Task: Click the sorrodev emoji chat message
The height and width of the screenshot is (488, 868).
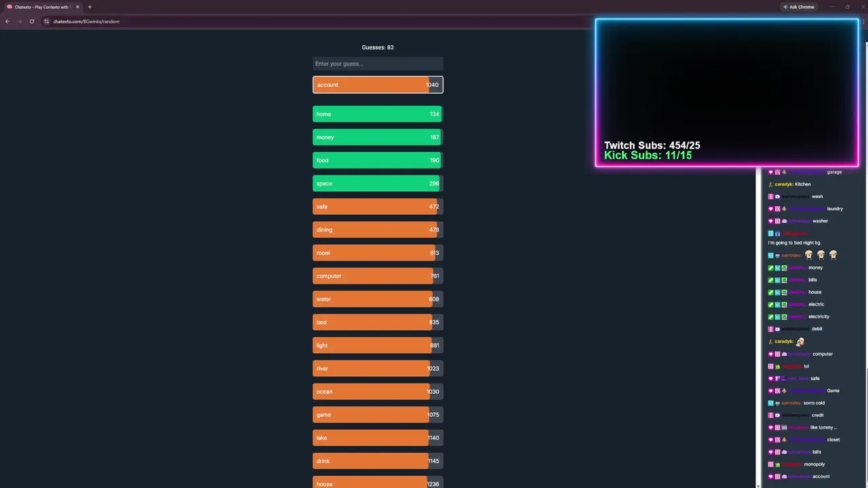Action: (x=803, y=255)
